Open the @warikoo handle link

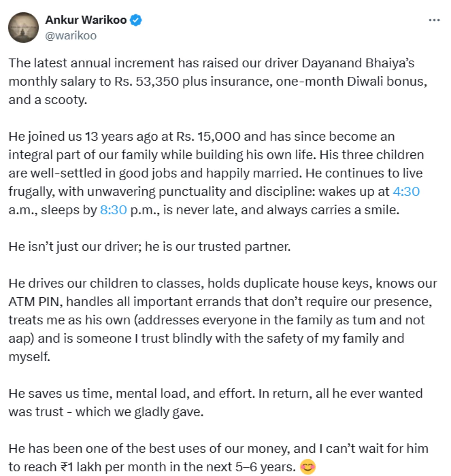click(71, 36)
